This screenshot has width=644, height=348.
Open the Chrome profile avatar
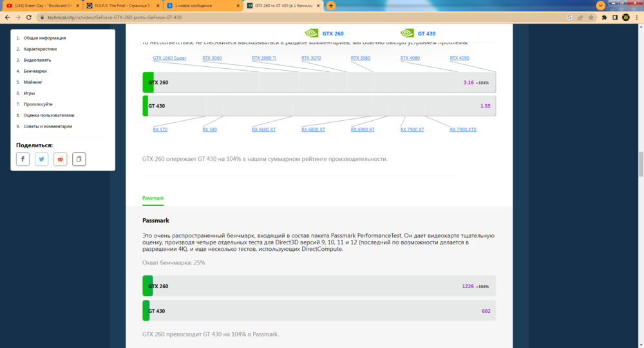coord(626,17)
